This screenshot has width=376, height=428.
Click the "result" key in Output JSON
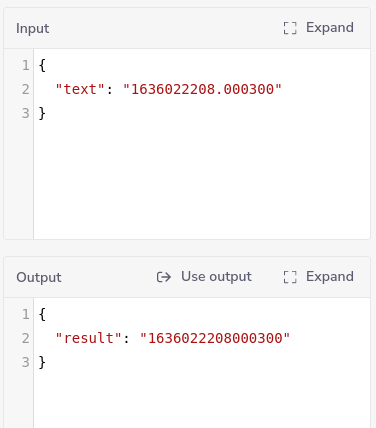pos(89,338)
